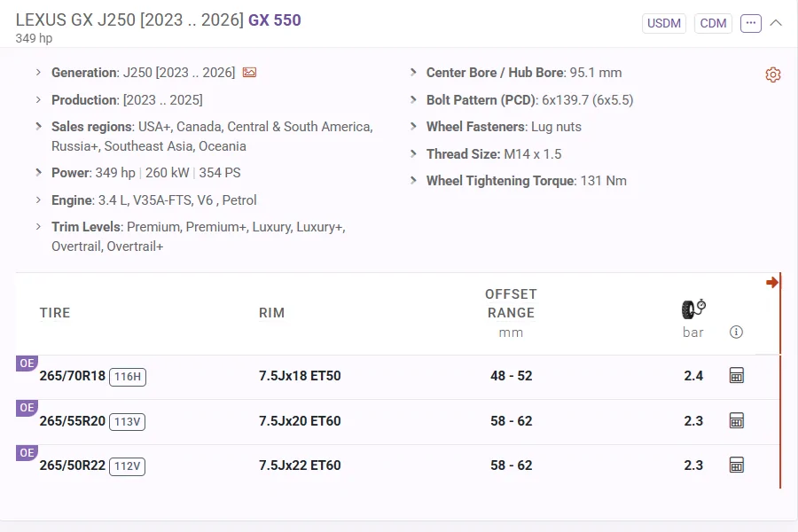Viewport: 798px width, 532px height.
Task: Open the generation image gallery icon
Action: click(249, 73)
